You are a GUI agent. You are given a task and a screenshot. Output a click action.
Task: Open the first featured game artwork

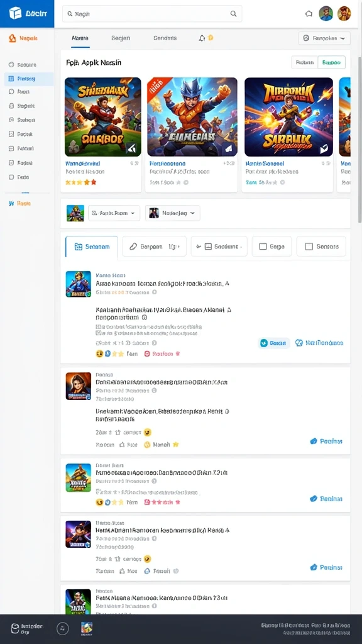103,117
